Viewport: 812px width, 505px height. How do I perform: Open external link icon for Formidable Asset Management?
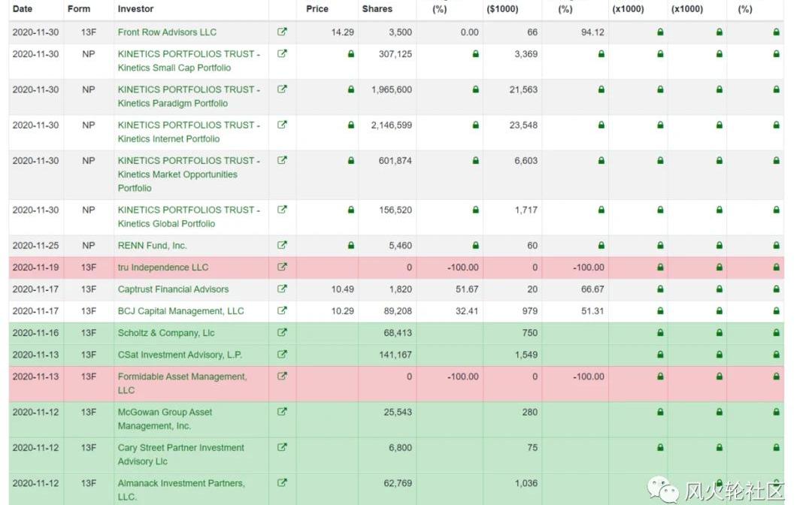pos(282,376)
